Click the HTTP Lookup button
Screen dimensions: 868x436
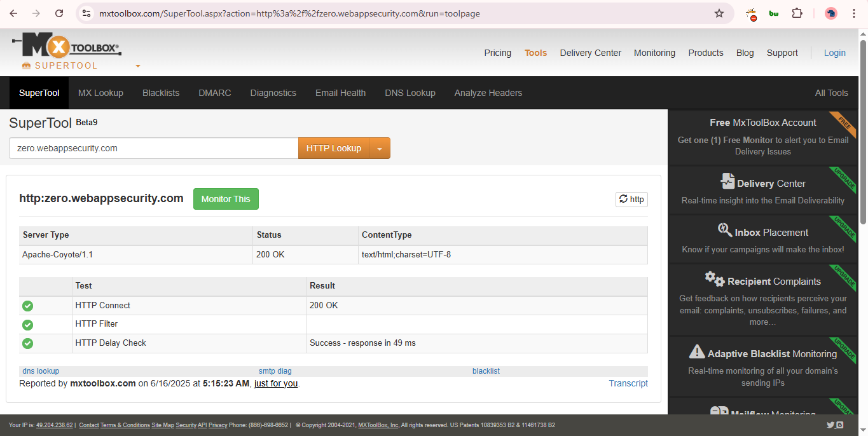click(x=334, y=148)
